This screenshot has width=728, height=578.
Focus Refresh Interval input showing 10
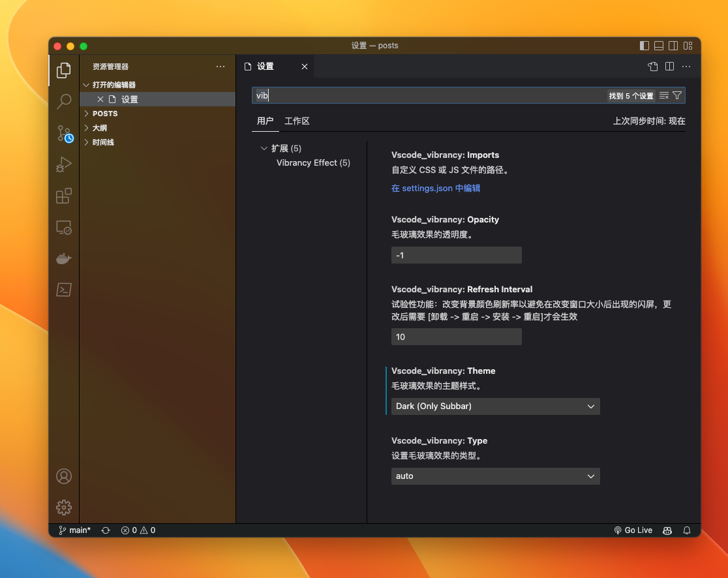[x=457, y=337]
